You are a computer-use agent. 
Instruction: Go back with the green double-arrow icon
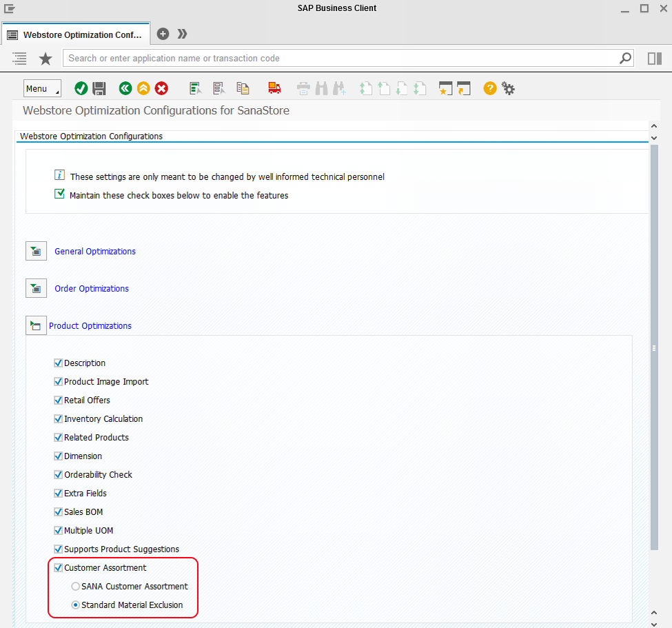pos(125,89)
